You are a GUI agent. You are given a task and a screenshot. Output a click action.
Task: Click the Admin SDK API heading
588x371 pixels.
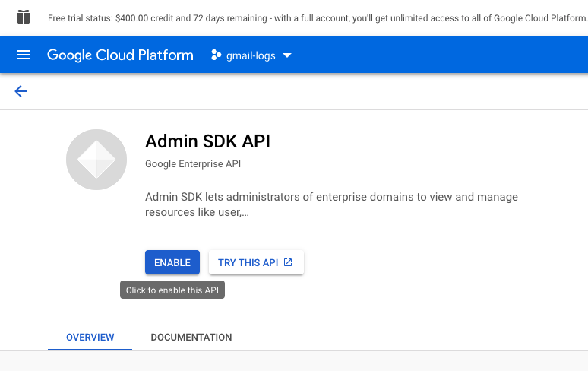tap(207, 141)
